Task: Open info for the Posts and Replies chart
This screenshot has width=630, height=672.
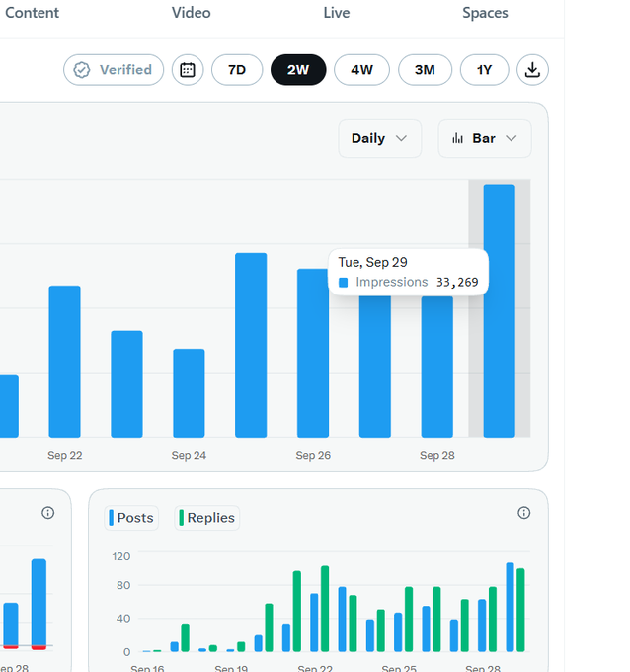Action: tap(523, 513)
